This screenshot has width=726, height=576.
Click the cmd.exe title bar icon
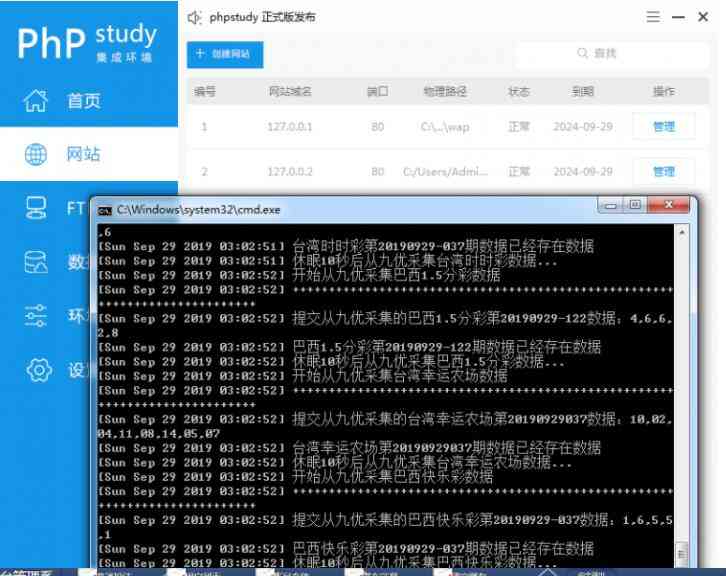coord(105,211)
